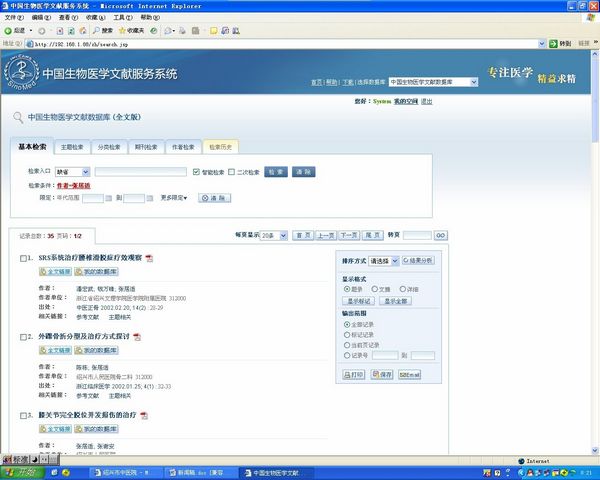Open the 检索历史 tab
The height and width of the screenshot is (480, 600).
[x=220, y=147]
